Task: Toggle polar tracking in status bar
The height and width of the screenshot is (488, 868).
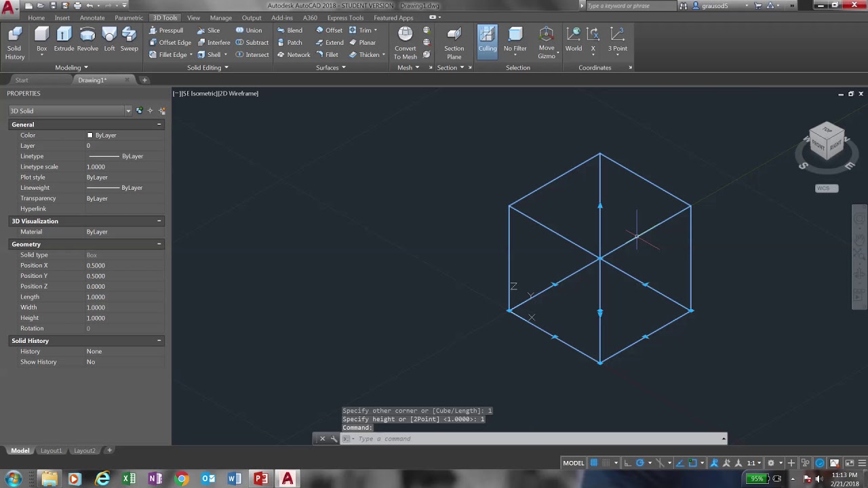Action: [x=639, y=463]
